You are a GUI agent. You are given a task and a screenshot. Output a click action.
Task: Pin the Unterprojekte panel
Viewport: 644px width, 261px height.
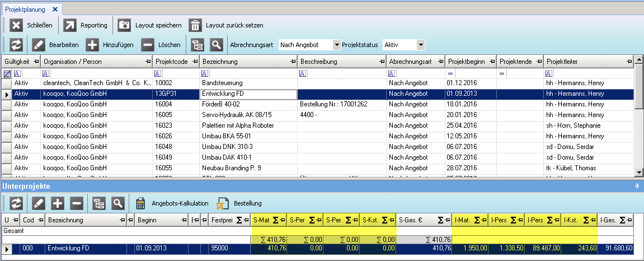[x=636, y=185]
